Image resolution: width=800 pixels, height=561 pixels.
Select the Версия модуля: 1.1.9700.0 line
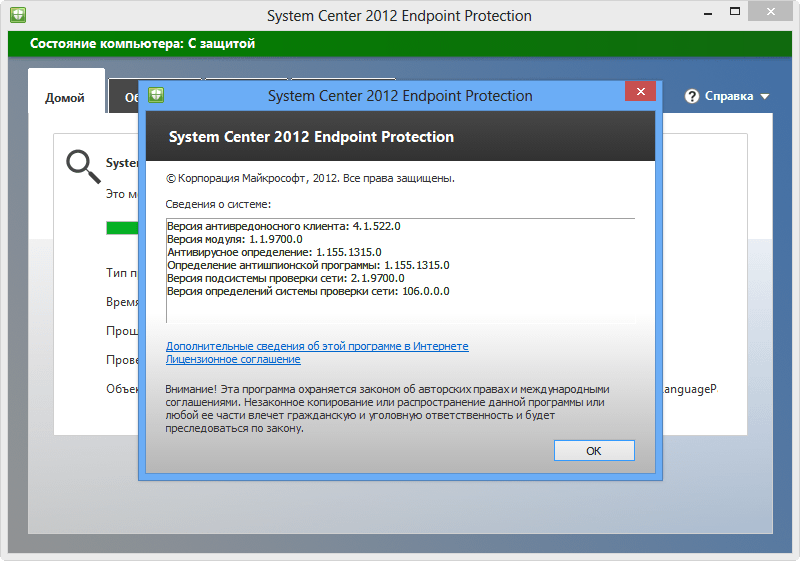pos(235,239)
